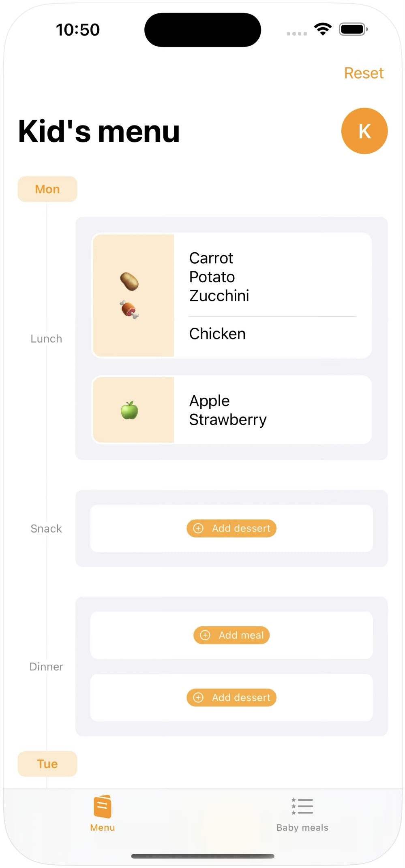Screen dimensions: 405x868
Task: Add a meal to Dinner
Action: pos(231,635)
